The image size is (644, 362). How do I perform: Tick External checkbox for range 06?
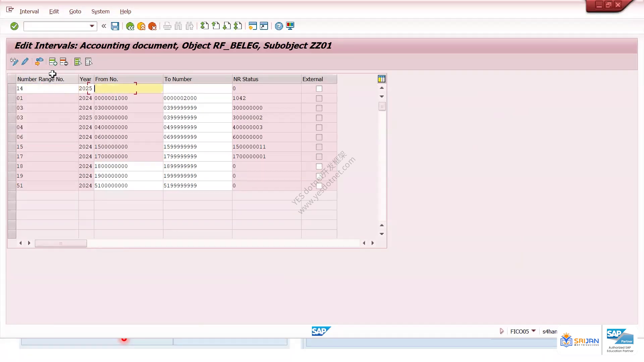tap(319, 137)
